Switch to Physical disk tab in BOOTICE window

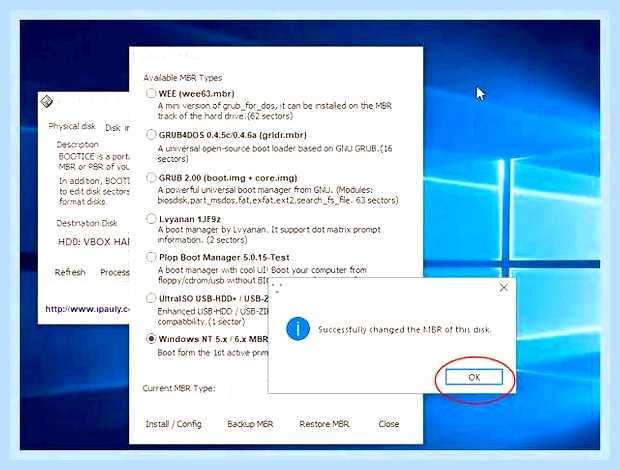72,126
